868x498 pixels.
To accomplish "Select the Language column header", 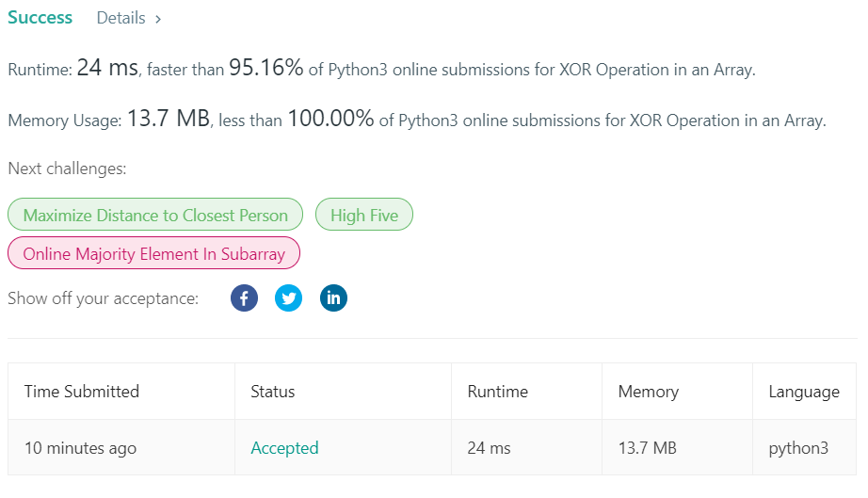I will pos(804,392).
